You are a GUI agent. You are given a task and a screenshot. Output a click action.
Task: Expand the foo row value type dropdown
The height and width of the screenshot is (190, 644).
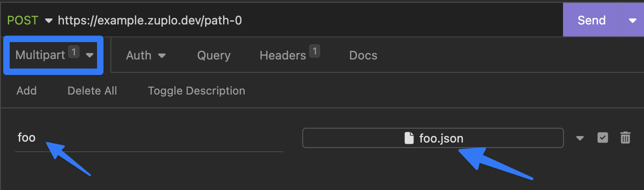[x=580, y=138]
